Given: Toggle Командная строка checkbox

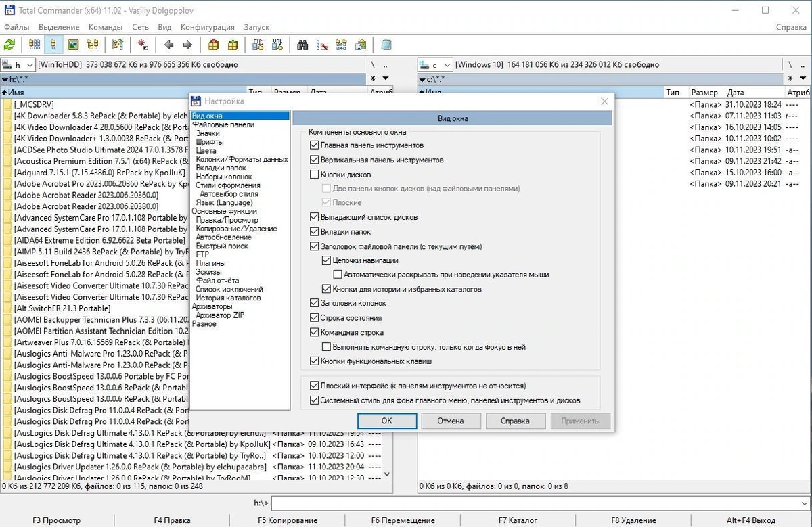Looking at the screenshot, I should [x=314, y=333].
